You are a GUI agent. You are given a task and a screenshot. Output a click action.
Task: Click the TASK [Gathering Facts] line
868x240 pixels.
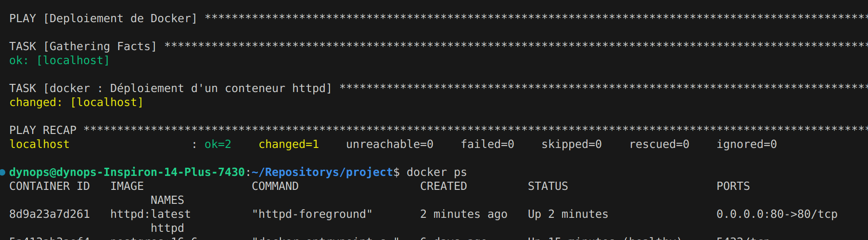[83, 46]
